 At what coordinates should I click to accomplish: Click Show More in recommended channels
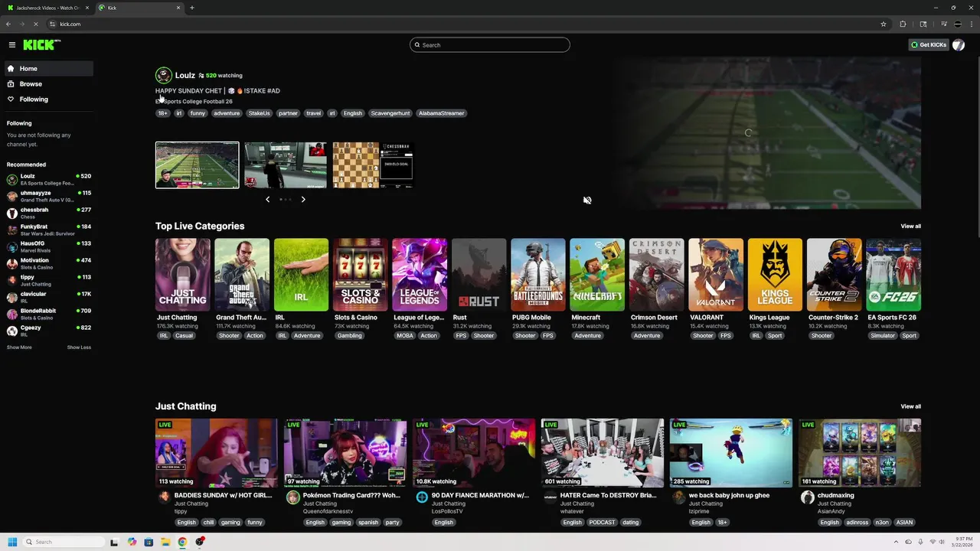click(x=19, y=347)
